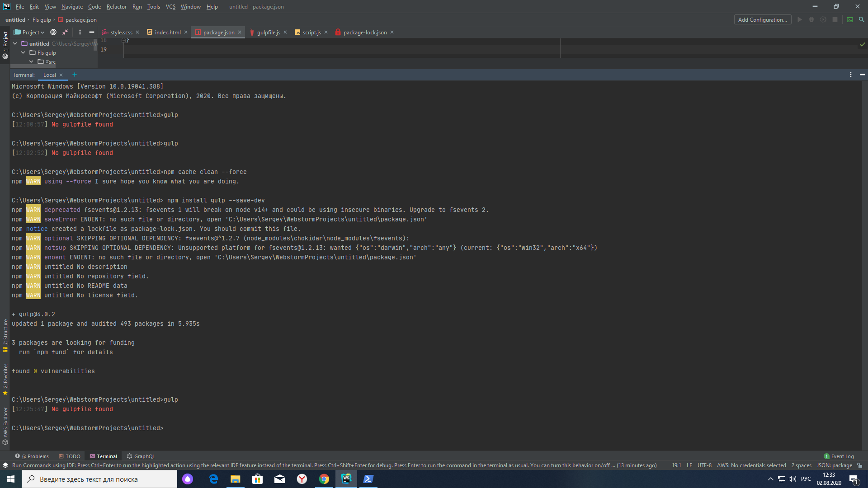Toggle the GraphQL tool window

(141, 456)
